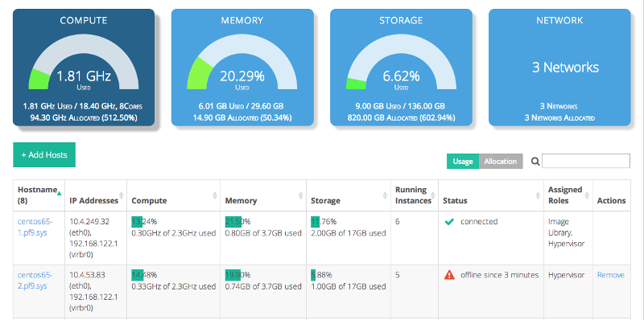Click the 20.29% memory gauge
The height and width of the screenshot is (320, 644).
[242, 62]
